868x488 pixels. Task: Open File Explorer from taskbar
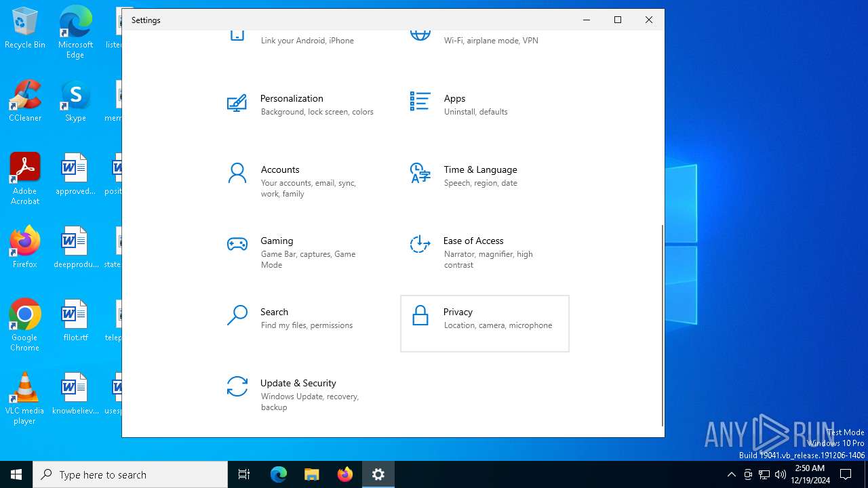312,474
